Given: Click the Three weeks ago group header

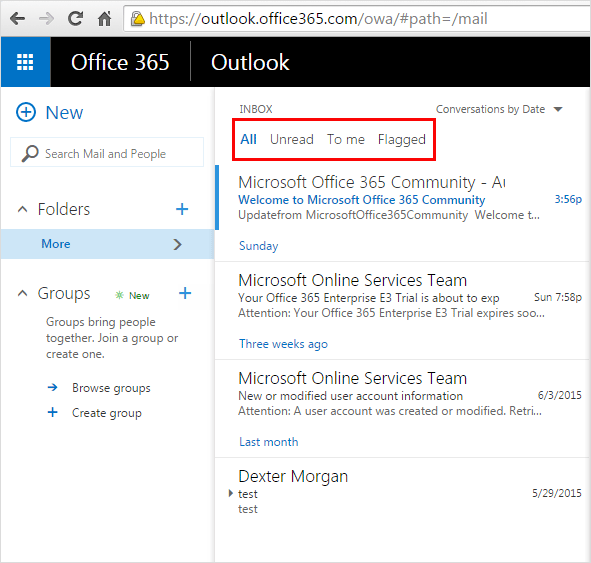Looking at the screenshot, I should [x=283, y=344].
